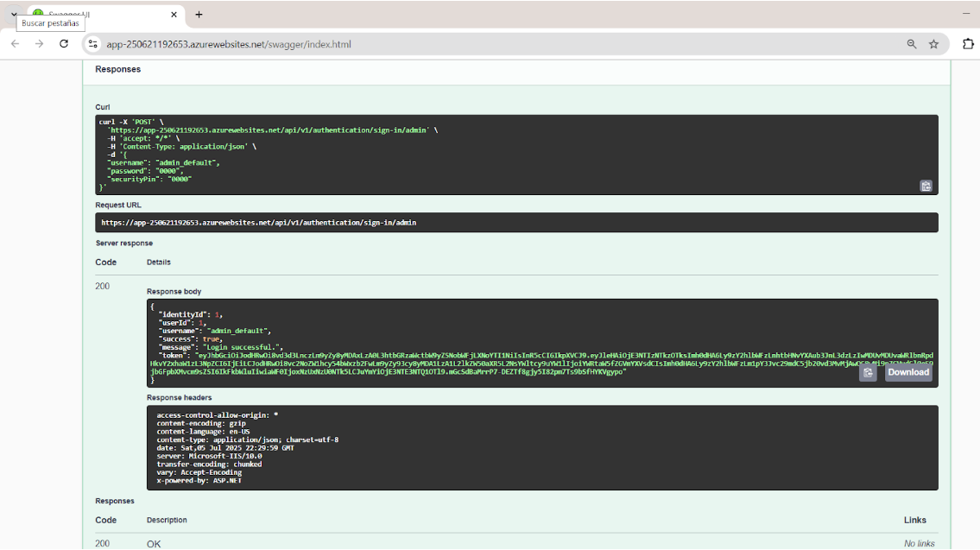Open the browser extensions puzzle icon
980x550 pixels.
[968, 44]
